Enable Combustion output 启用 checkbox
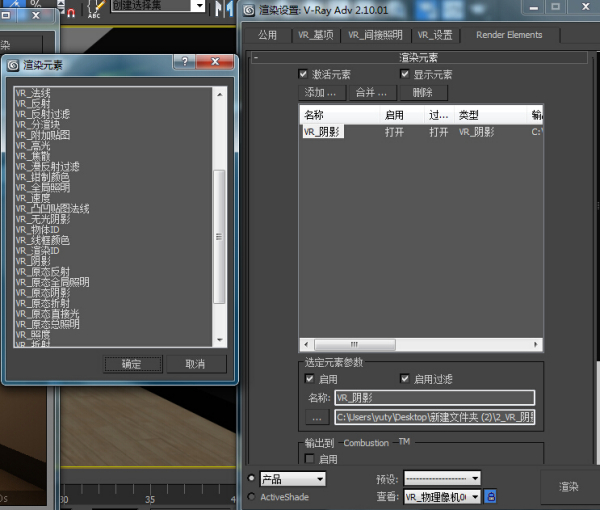 click(310, 458)
